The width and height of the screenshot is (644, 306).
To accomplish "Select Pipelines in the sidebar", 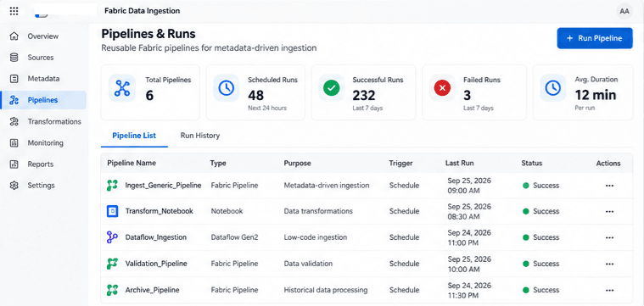I will [x=43, y=100].
